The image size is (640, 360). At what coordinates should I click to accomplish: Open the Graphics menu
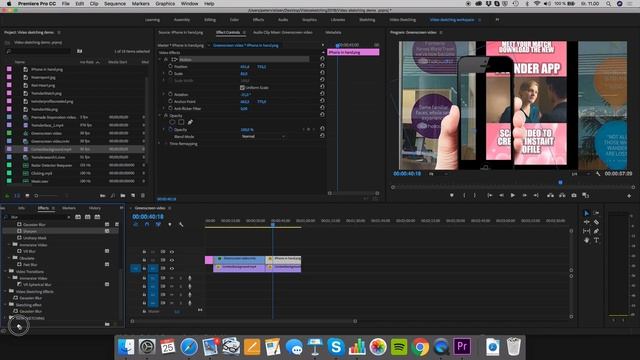click(x=165, y=4)
